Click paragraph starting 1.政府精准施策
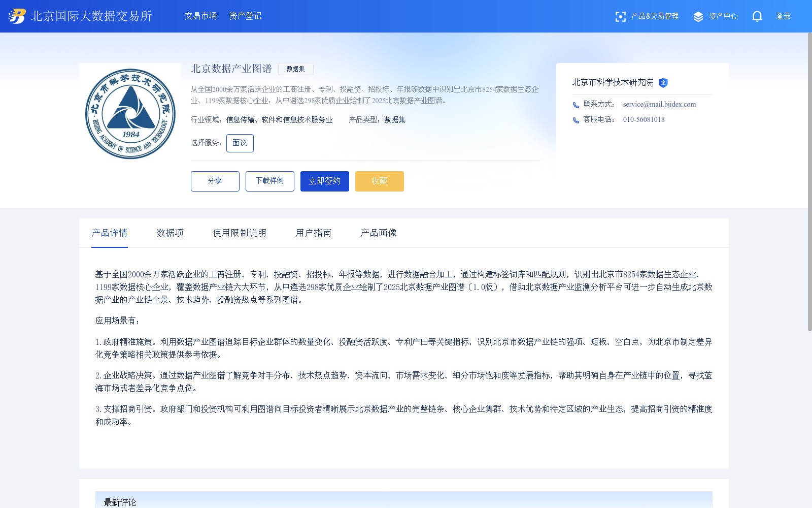The width and height of the screenshot is (812, 508). coord(404,348)
